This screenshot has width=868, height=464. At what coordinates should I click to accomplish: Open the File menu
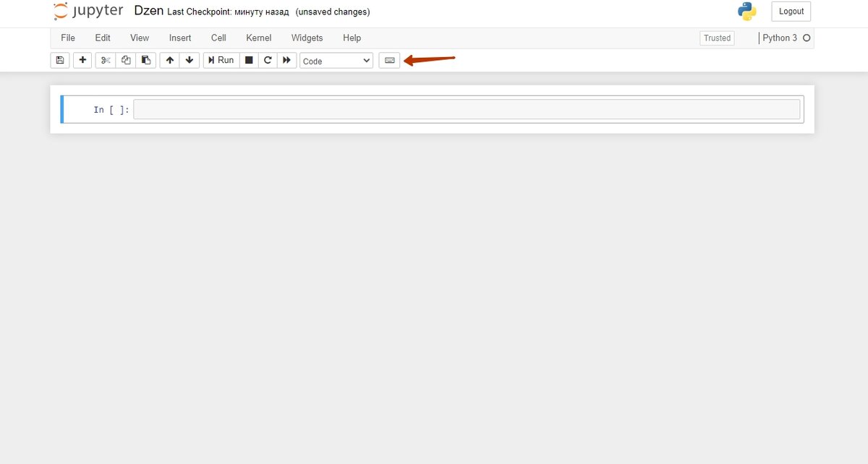pyautogui.click(x=68, y=38)
